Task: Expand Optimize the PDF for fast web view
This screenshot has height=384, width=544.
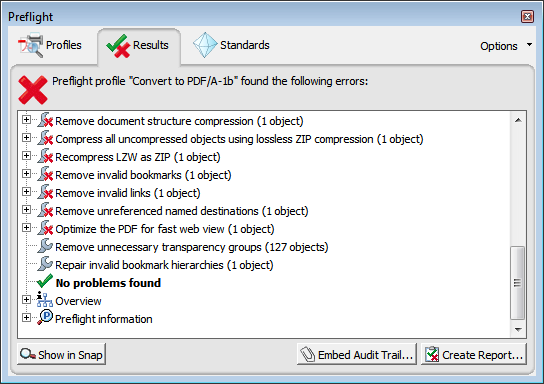Action: (x=26, y=228)
